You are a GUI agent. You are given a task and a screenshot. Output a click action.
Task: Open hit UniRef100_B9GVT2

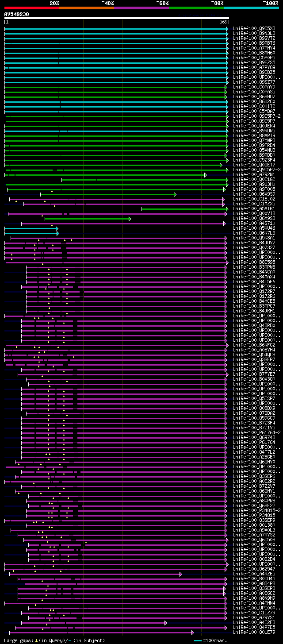pyautogui.click(x=254, y=38)
